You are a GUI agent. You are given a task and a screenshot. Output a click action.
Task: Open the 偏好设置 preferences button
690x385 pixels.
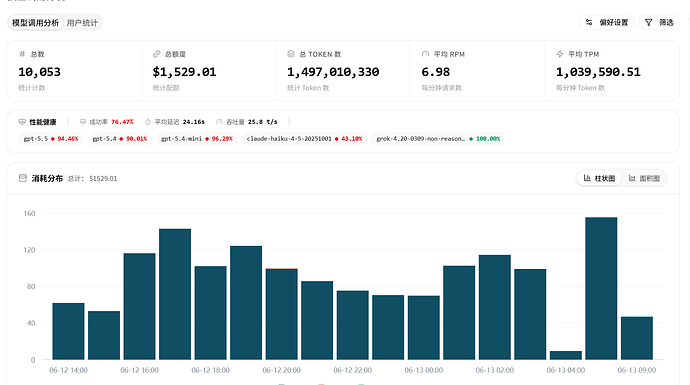coord(606,22)
